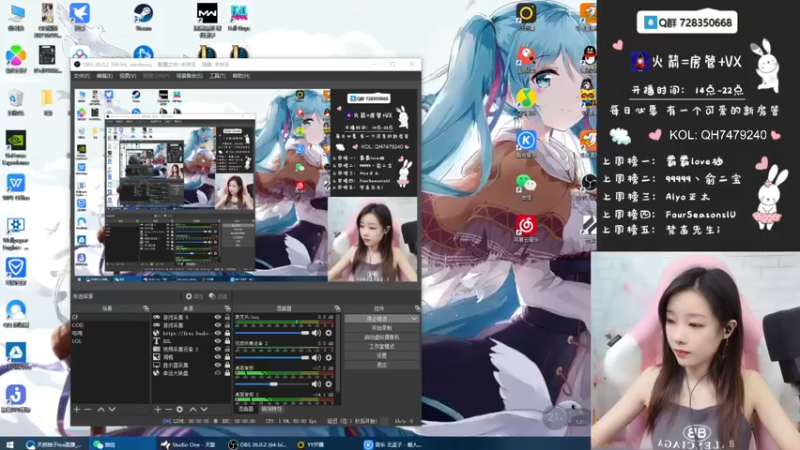Screen dimensions: 800x450
Task: Move selected scene up
Action: [x=101, y=409]
